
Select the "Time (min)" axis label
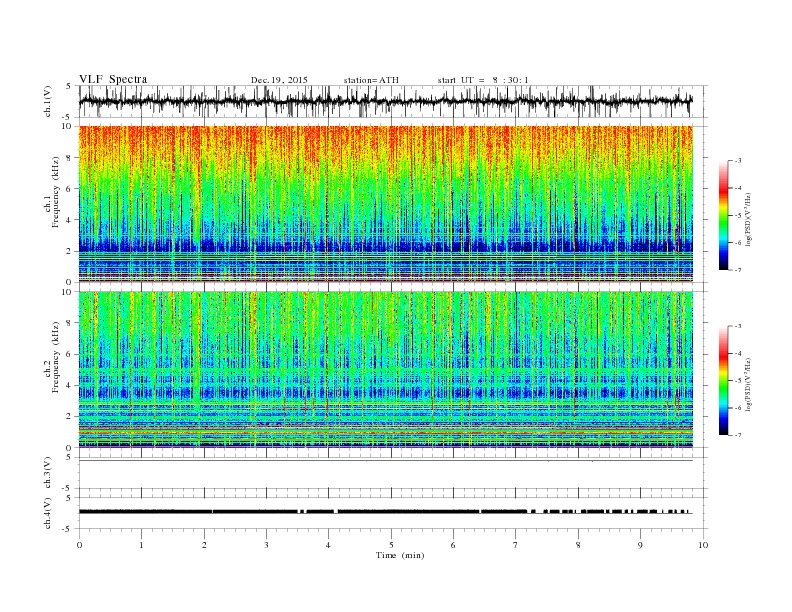(x=400, y=555)
